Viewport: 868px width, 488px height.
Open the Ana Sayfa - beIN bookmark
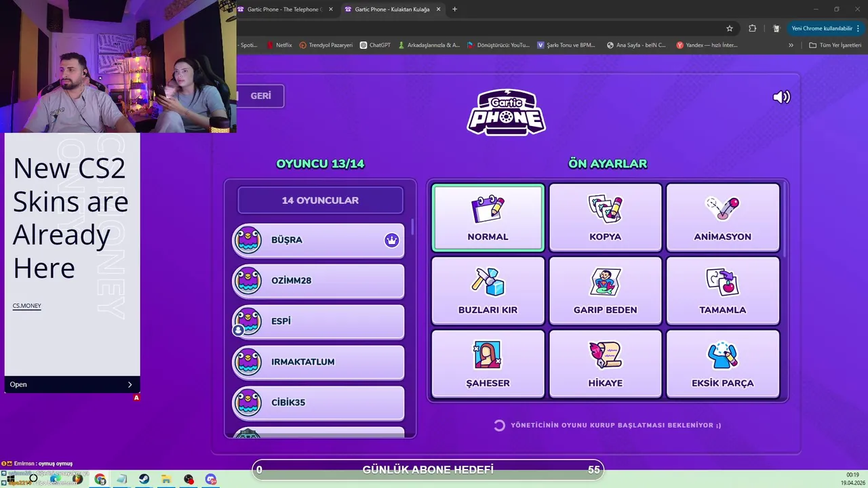(x=636, y=45)
